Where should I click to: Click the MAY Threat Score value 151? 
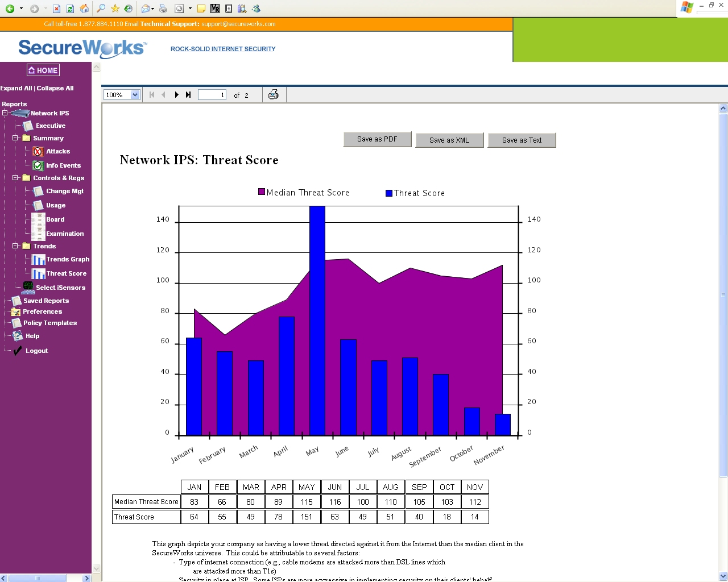point(307,517)
